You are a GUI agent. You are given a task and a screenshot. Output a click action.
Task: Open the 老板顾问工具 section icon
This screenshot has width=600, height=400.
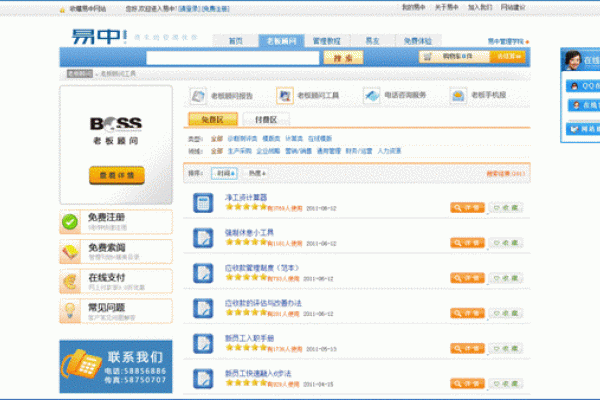(x=284, y=95)
